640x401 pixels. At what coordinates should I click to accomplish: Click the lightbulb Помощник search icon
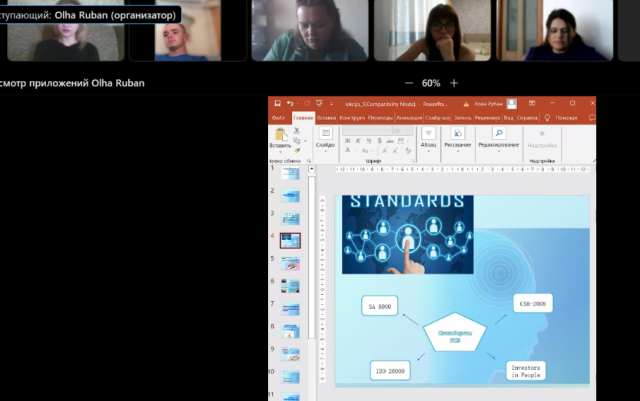[547, 118]
